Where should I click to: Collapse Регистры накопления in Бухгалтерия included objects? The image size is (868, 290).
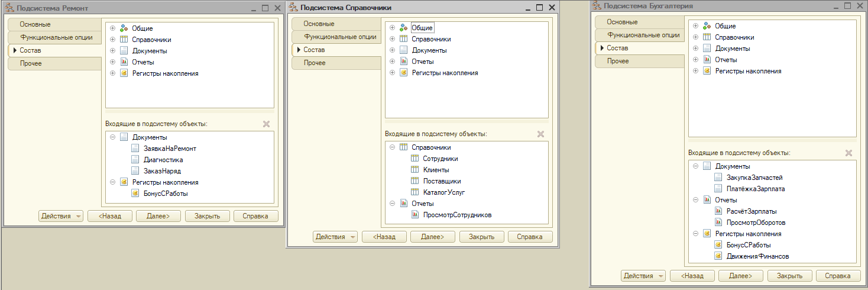click(x=695, y=234)
